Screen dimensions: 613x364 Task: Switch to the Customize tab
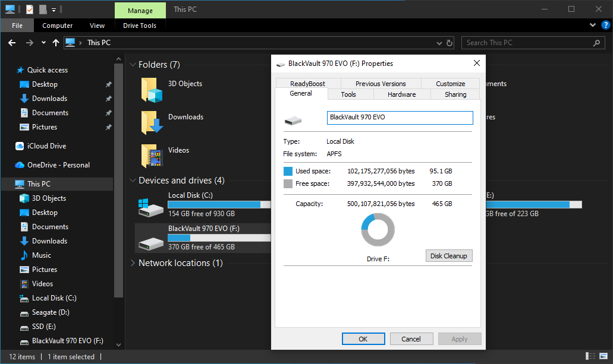[450, 84]
